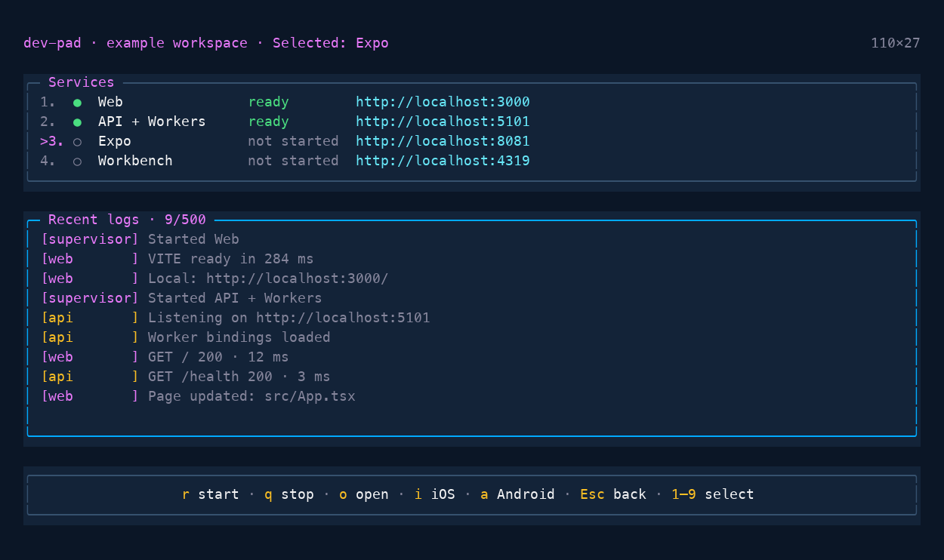Image resolution: width=944 pixels, height=560 pixels.
Task: Click the green status dot for API + Workers
Action: point(77,122)
